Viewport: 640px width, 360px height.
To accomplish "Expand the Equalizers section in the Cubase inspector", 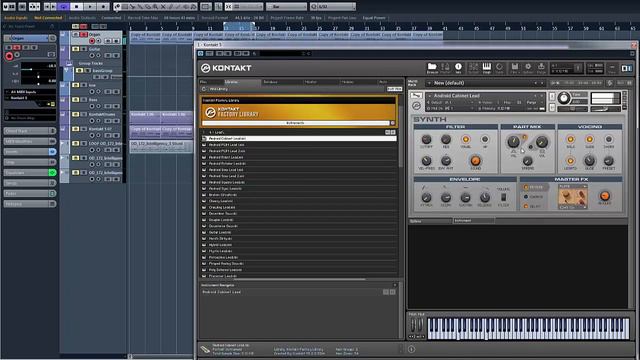I will click(x=30, y=173).
